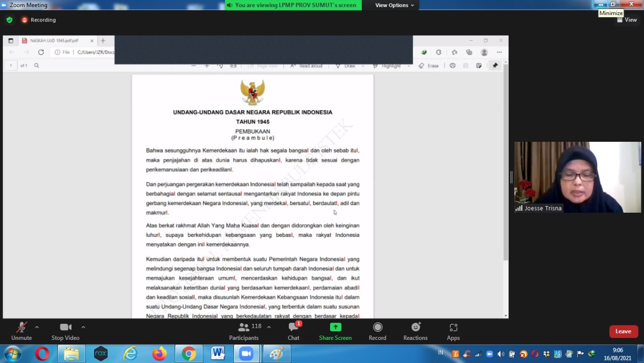Viewport: 644px width, 363px height.
Task: Start recording with Record button
Action: pos(377,331)
